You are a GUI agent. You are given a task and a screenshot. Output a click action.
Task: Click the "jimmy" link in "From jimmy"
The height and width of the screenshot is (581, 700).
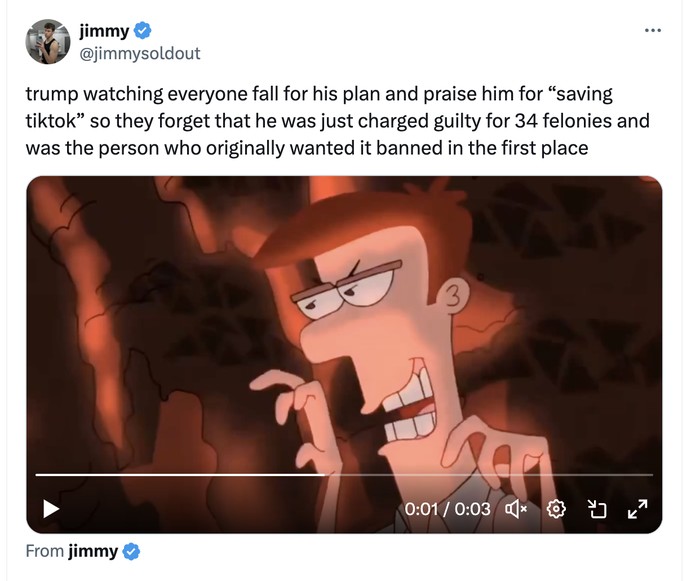pyautogui.click(x=93, y=551)
